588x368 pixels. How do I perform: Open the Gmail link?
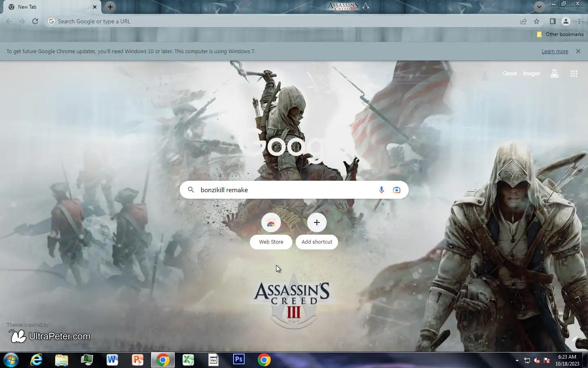pyautogui.click(x=510, y=74)
